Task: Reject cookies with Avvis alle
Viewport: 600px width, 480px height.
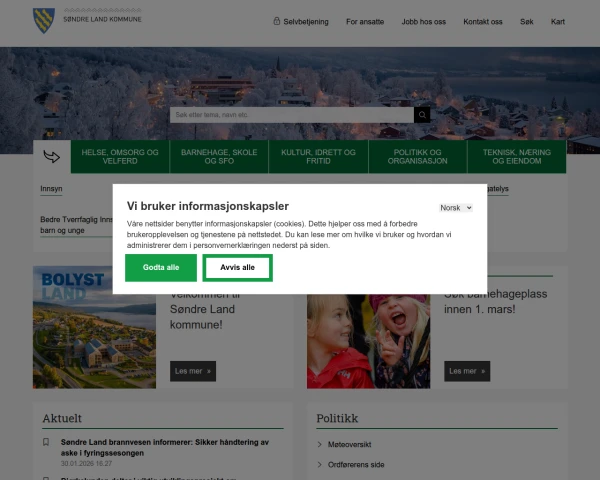Action: coord(237,268)
